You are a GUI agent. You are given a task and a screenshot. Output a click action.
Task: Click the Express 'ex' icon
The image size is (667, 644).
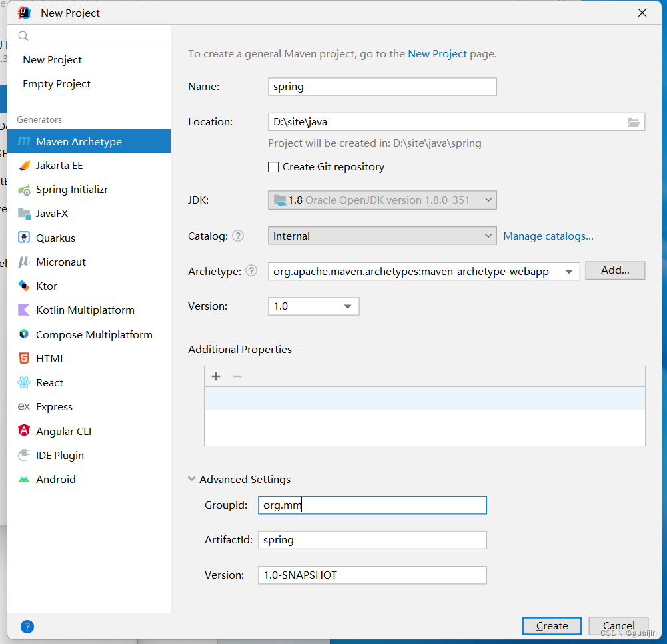[x=24, y=407]
